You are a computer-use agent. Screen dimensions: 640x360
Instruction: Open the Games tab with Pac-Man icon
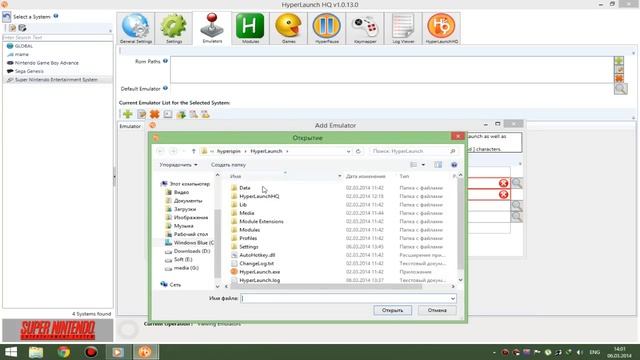click(x=288, y=28)
